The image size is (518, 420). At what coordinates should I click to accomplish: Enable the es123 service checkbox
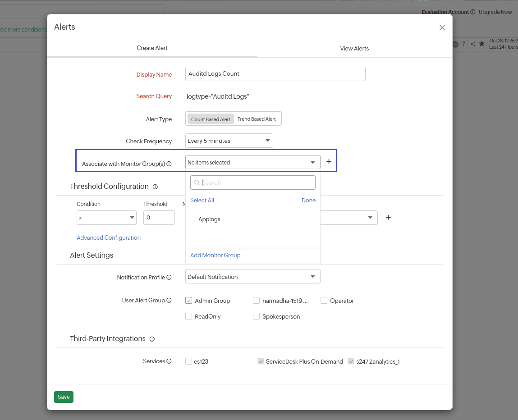click(188, 361)
